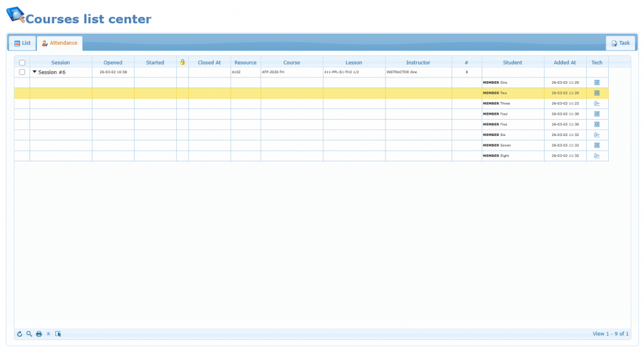Screen dimensions: 644x352
Task: Check the Session #6 row checkbox
Action: pos(22,72)
